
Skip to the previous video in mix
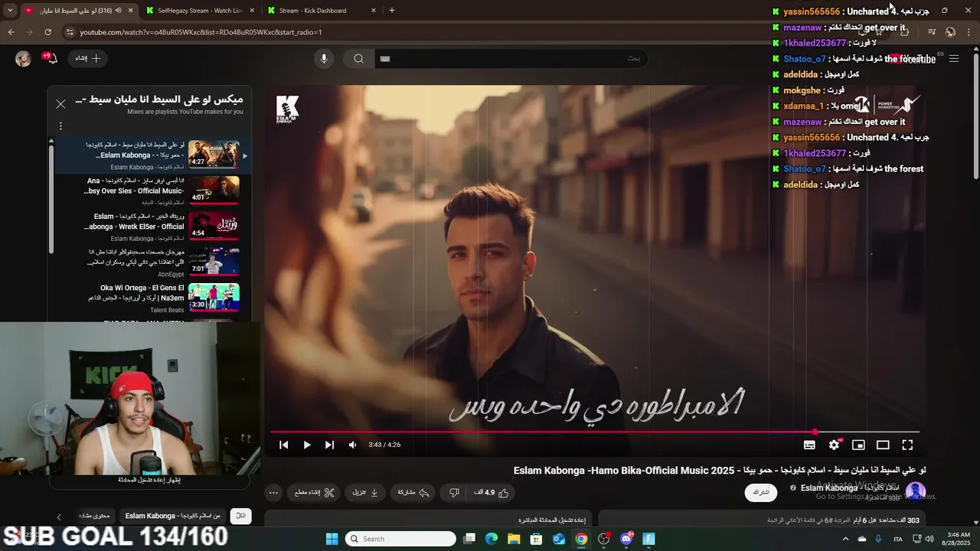pos(283,445)
